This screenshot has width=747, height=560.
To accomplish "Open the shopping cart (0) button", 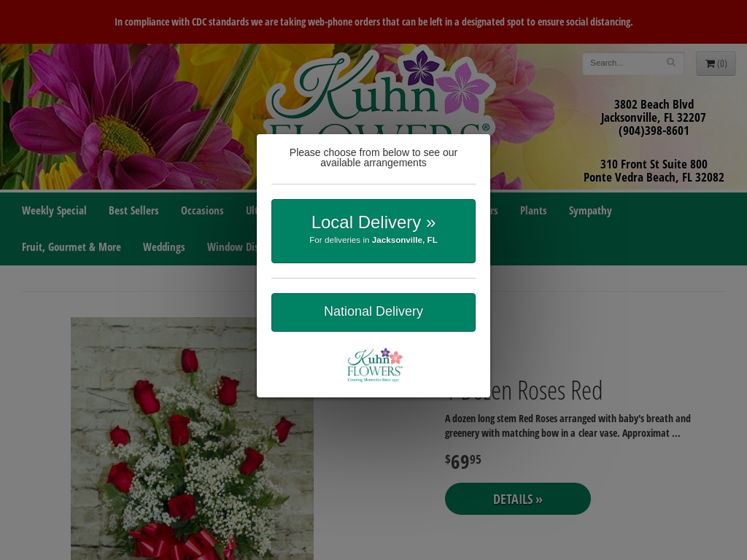I will point(716,63).
